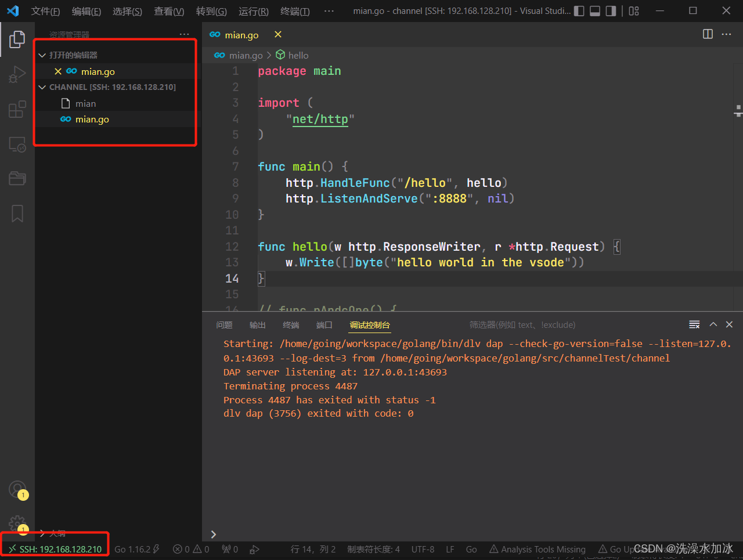Close the mian.go editor tab
The image size is (743, 560).
pos(278,34)
